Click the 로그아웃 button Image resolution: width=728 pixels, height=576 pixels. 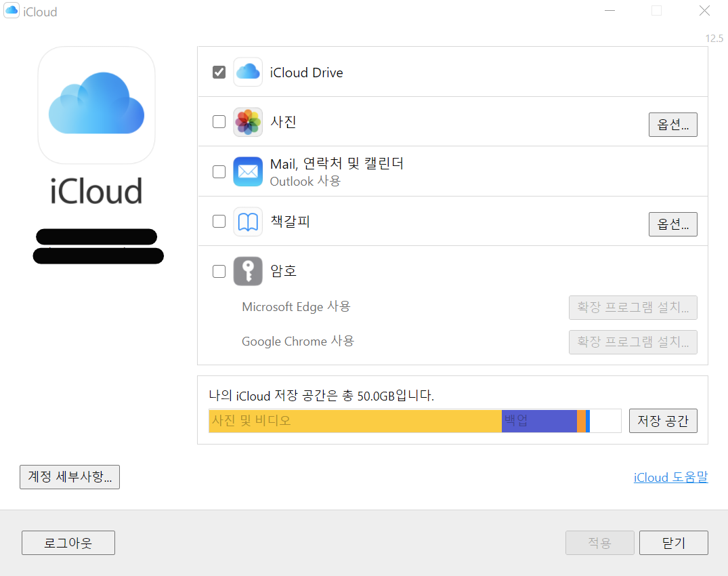coord(68,543)
